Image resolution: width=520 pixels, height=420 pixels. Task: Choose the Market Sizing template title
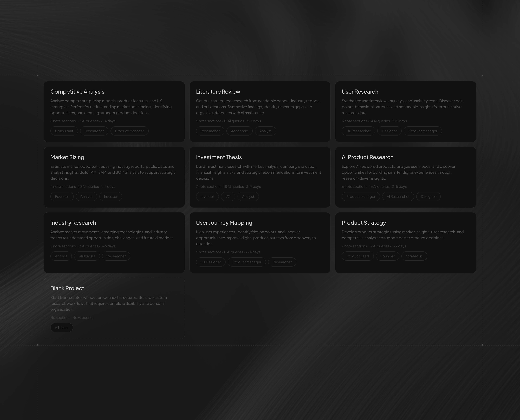pos(67,157)
